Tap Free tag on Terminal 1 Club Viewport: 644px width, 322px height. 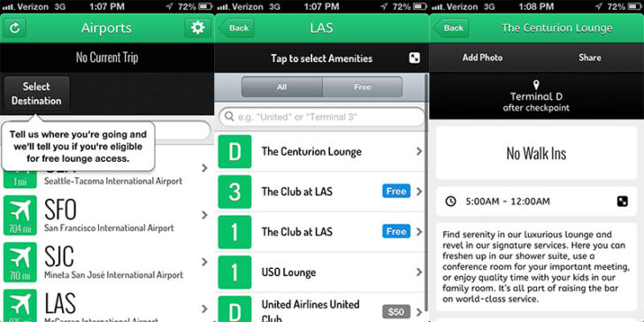coord(396,232)
